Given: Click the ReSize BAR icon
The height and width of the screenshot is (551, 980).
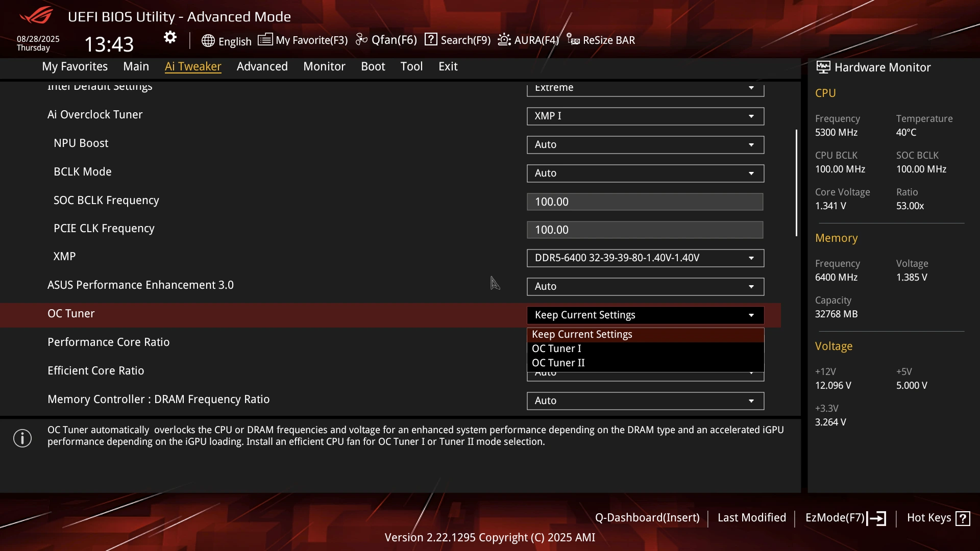Looking at the screenshot, I should coord(573,39).
